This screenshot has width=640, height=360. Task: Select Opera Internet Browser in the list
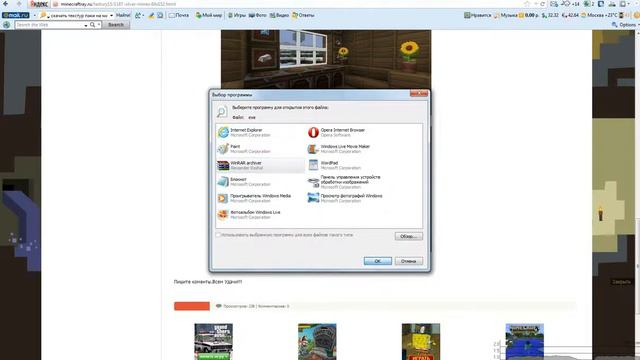click(351, 132)
